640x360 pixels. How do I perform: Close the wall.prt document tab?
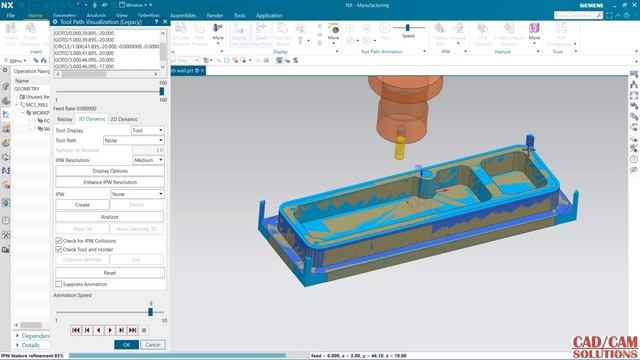202,71
